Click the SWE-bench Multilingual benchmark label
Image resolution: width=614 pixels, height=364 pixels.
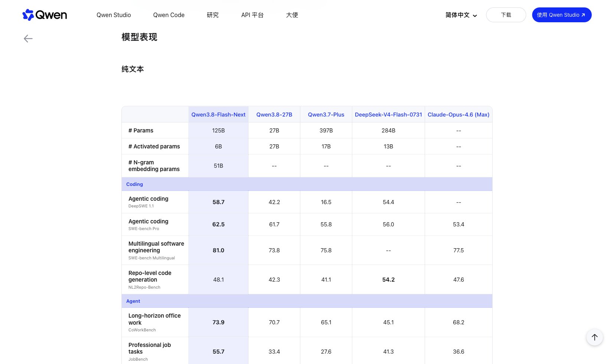pyautogui.click(x=151, y=258)
